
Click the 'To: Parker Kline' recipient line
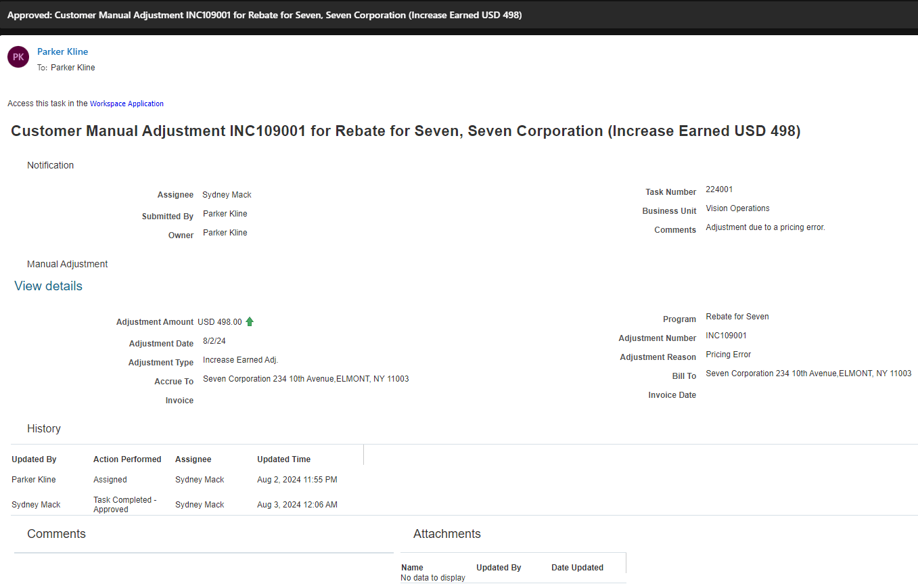[x=66, y=68]
